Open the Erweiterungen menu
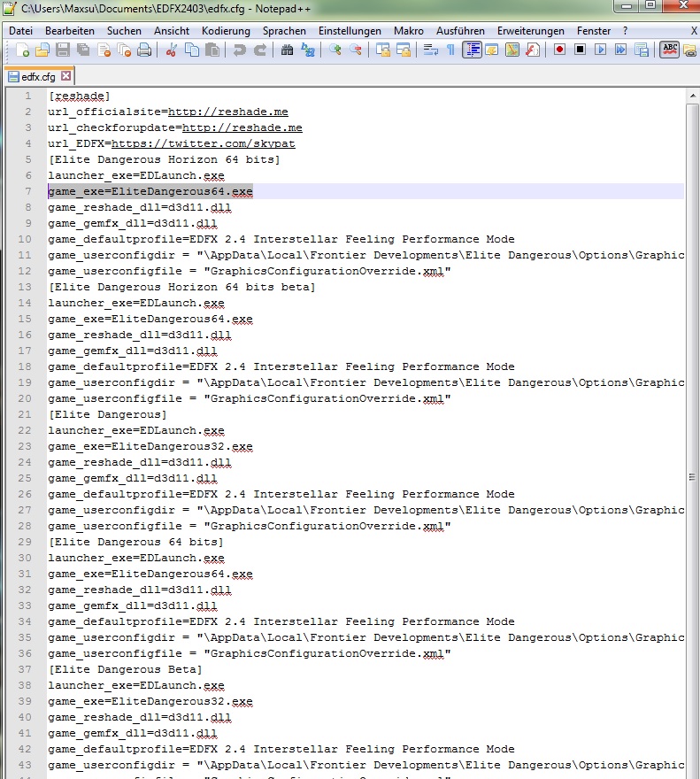 coord(531,31)
